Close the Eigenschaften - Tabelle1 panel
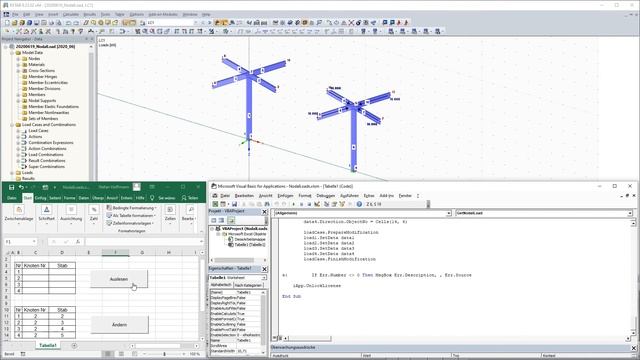This screenshot has height=360, width=640. click(264, 269)
